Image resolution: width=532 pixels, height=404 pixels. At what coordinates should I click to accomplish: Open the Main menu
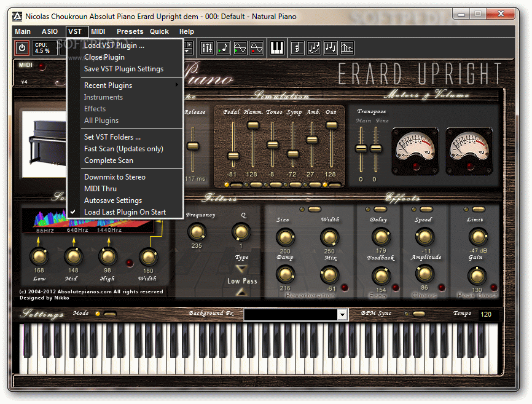pos(23,31)
